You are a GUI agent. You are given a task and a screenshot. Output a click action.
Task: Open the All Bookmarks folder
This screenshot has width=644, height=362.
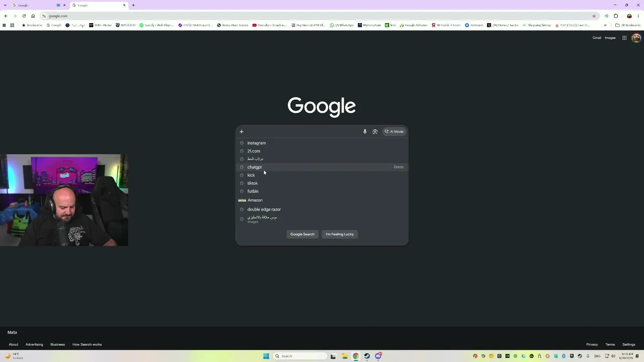[x=627, y=25]
